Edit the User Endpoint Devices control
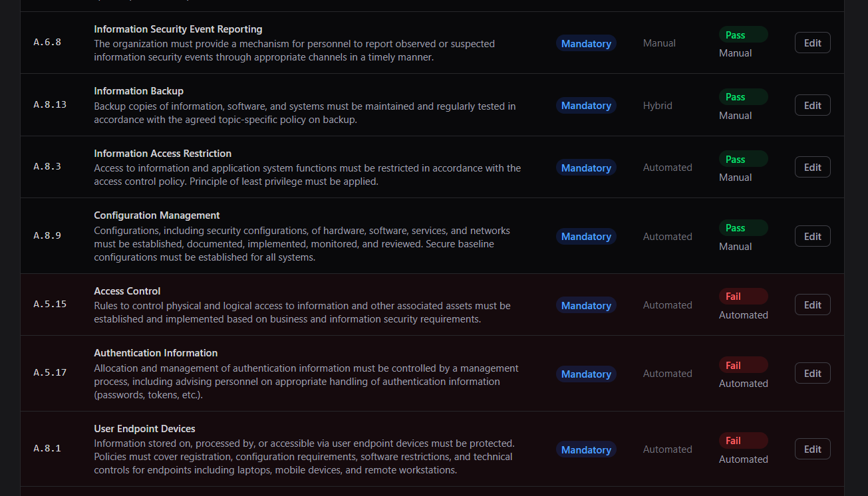This screenshot has height=496, width=868. [x=812, y=449]
